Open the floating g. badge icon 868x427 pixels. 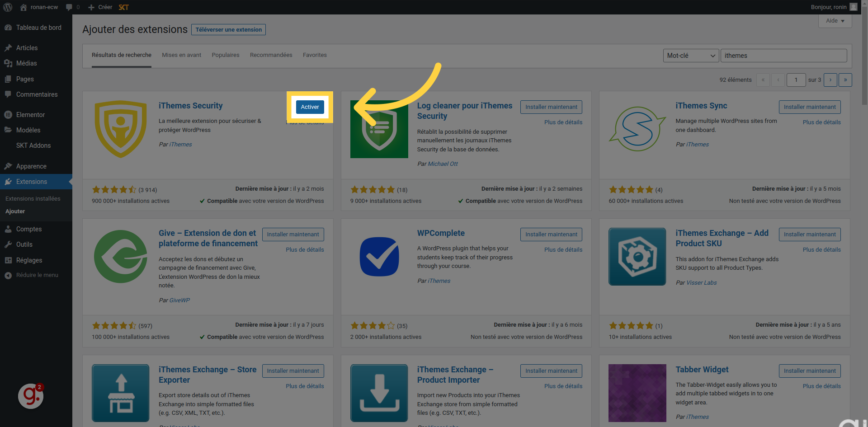point(31,396)
